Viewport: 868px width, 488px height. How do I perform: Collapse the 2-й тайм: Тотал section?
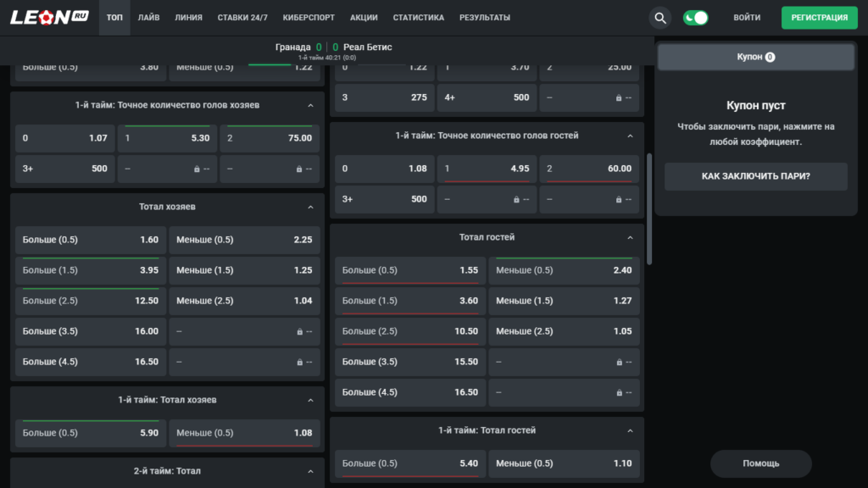310,471
